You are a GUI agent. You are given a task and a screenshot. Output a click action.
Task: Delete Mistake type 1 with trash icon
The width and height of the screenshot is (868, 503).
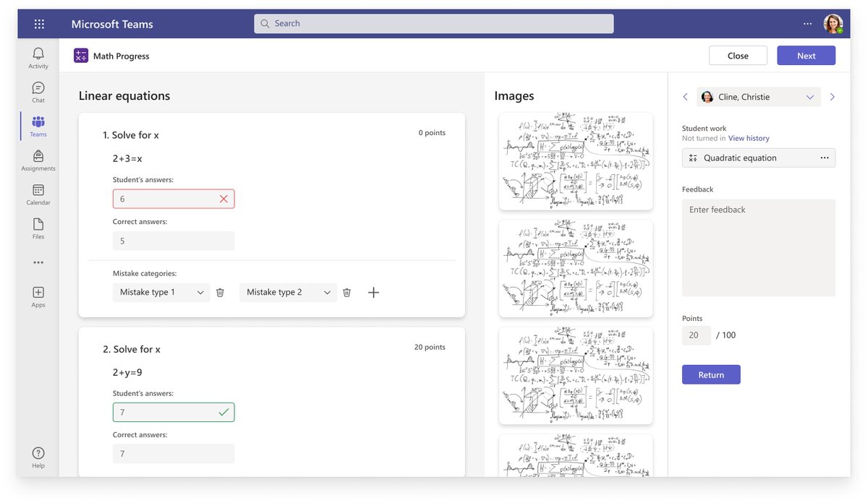click(220, 292)
